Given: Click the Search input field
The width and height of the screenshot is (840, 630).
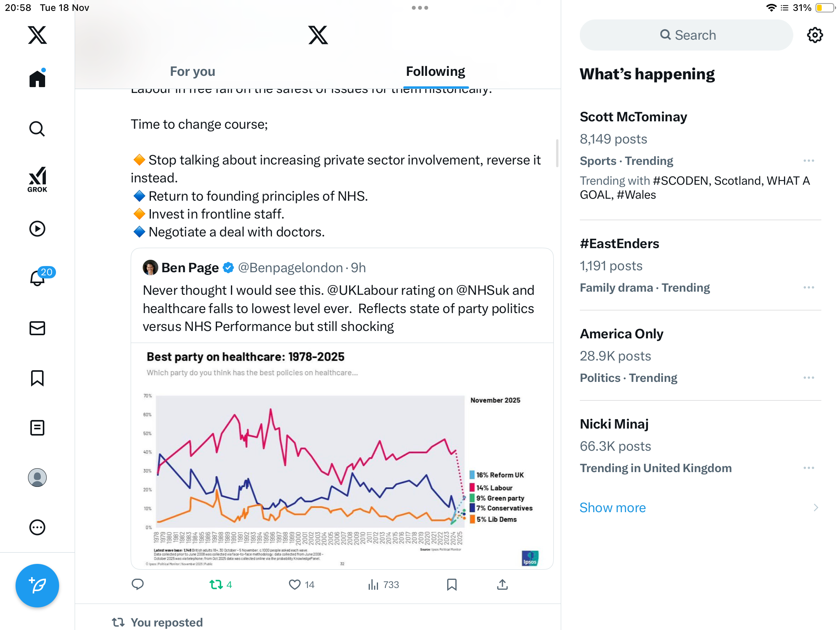Looking at the screenshot, I should coord(686,35).
